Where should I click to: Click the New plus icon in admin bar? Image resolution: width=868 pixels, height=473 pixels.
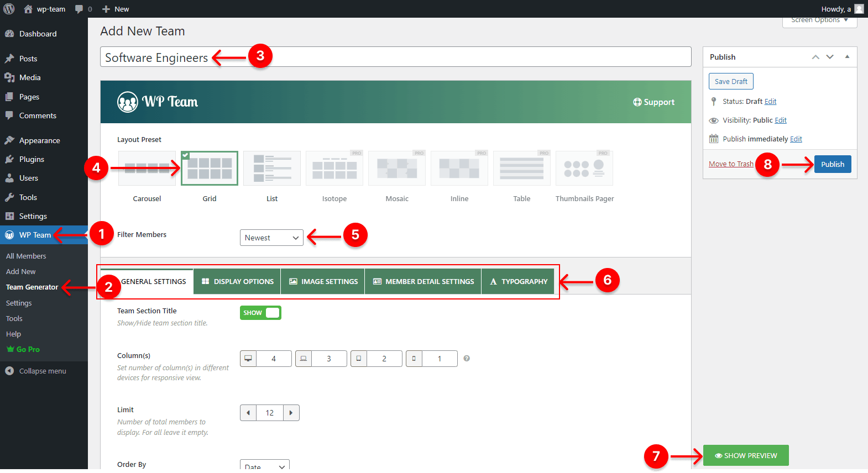click(x=106, y=9)
